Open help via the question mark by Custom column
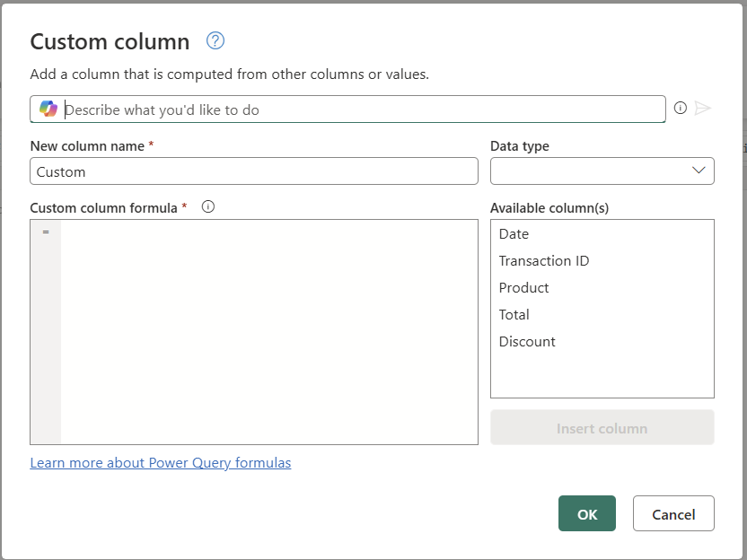This screenshot has width=747, height=560. point(215,40)
